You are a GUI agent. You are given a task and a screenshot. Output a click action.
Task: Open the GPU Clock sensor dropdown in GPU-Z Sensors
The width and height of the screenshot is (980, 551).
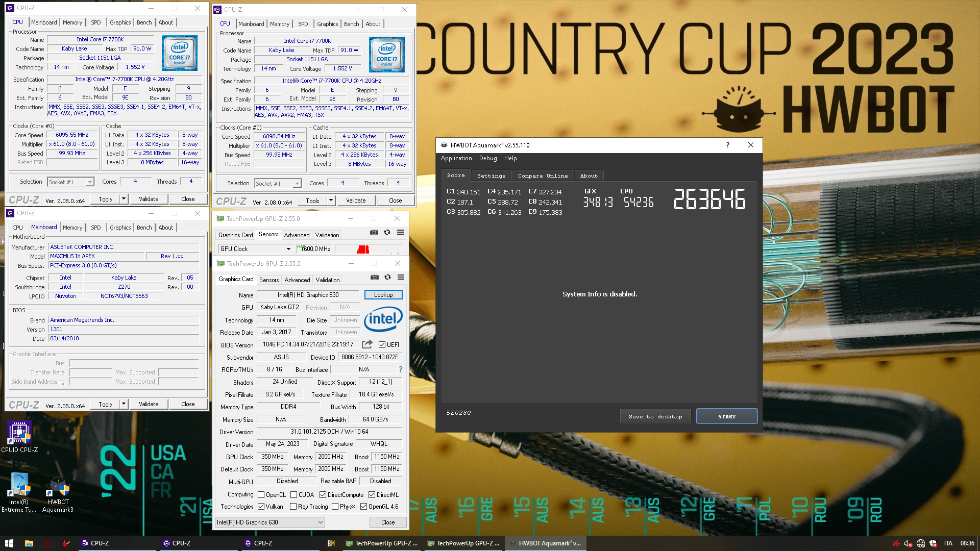(x=256, y=249)
